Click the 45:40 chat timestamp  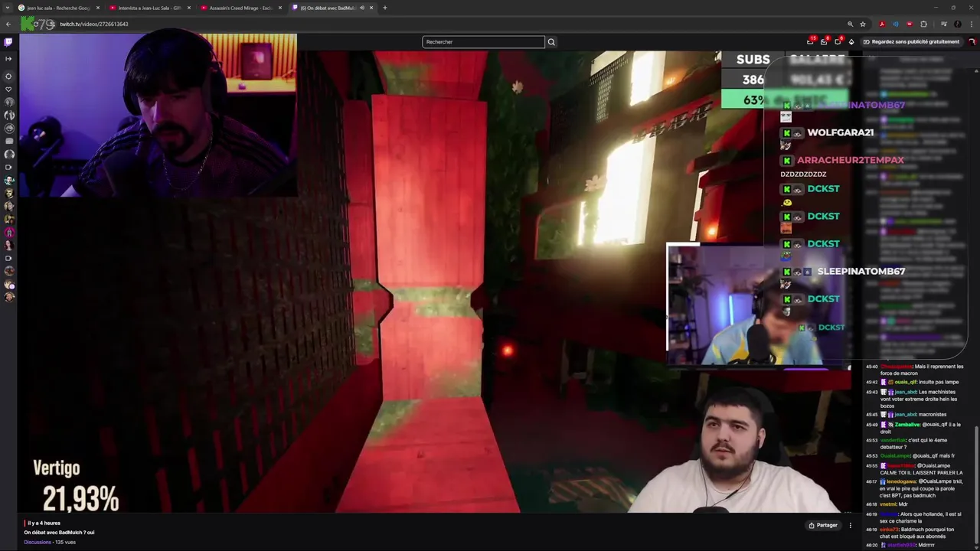(871, 367)
